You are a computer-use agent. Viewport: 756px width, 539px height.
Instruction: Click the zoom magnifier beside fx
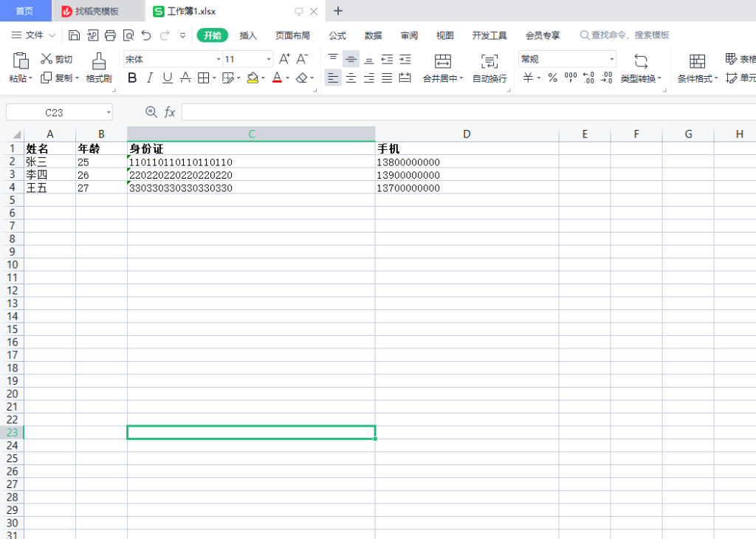pyautogui.click(x=151, y=111)
